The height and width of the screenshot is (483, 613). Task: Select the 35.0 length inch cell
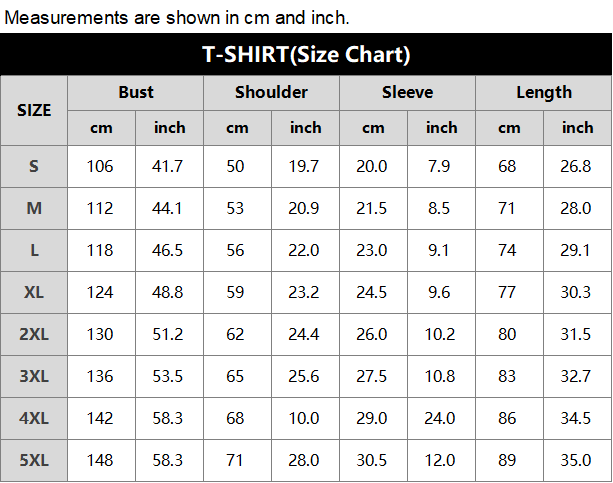click(577, 460)
